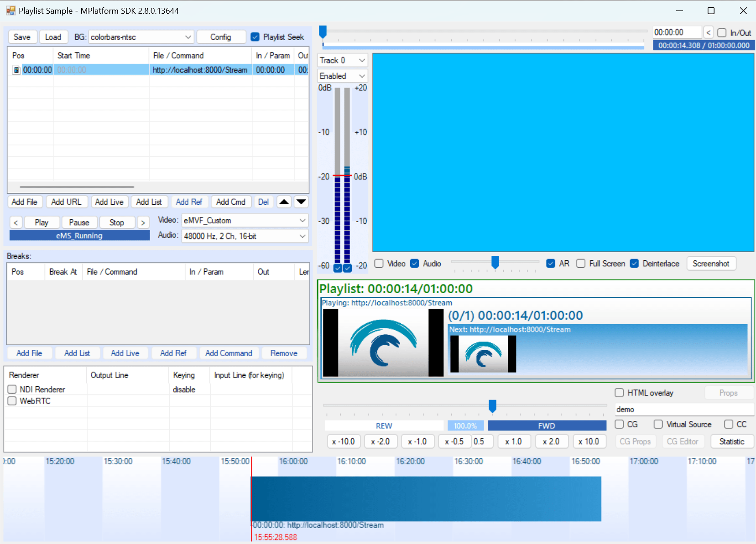Step forward using the > button beside Stop
This screenshot has height=544, width=756.
tap(143, 222)
